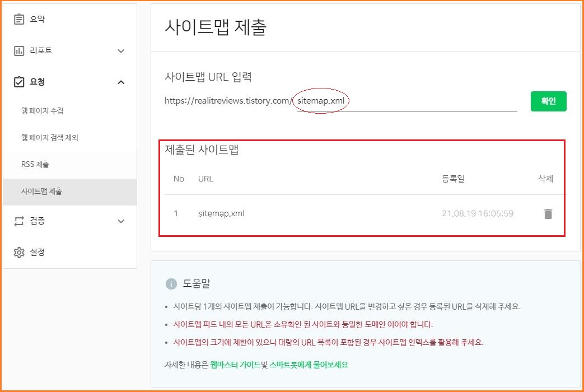The height and width of the screenshot is (392, 584).
Task: Open 웹 페이지 검색 제외
Action: click(49, 138)
